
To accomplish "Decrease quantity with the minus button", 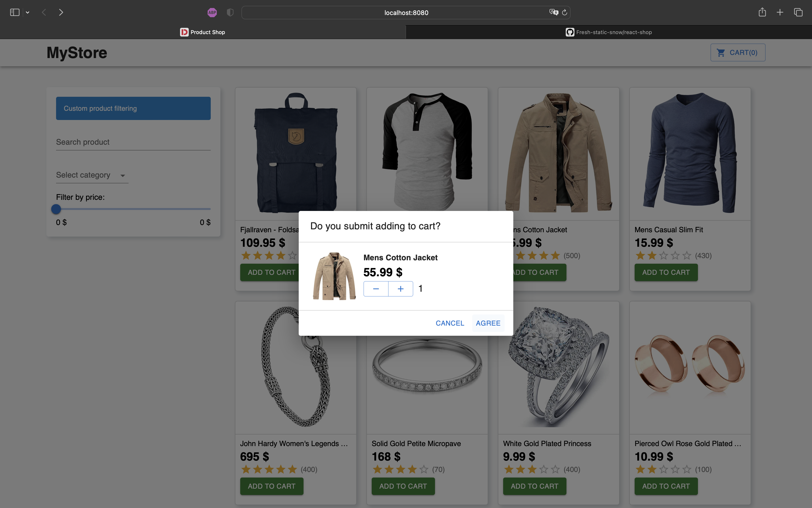I will point(376,289).
